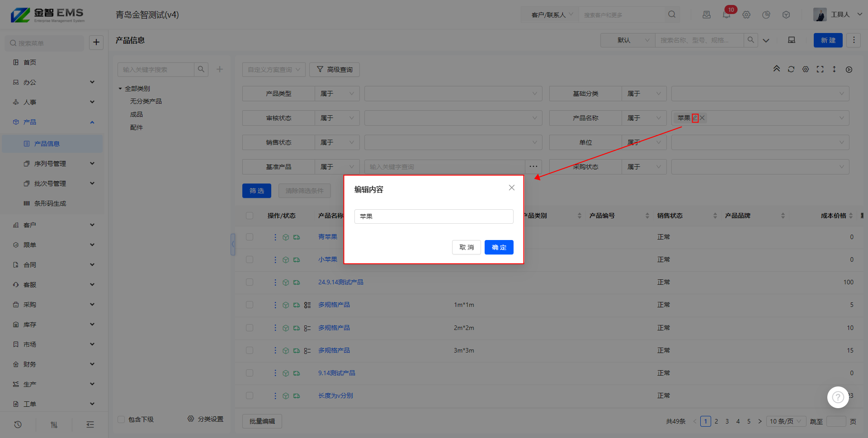Viewport: 868px width, 438px height.
Task: Open the row actions menu for 青苹果
Action: (275, 237)
